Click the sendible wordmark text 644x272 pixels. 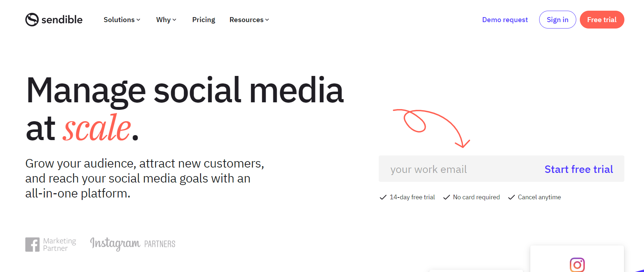[62, 20]
